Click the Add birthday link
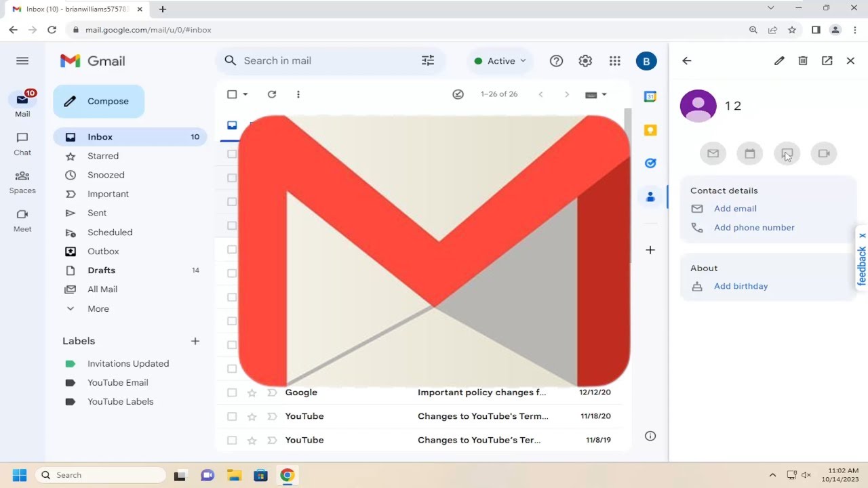Screen dimensions: 868x488 pyautogui.click(x=741, y=287)
